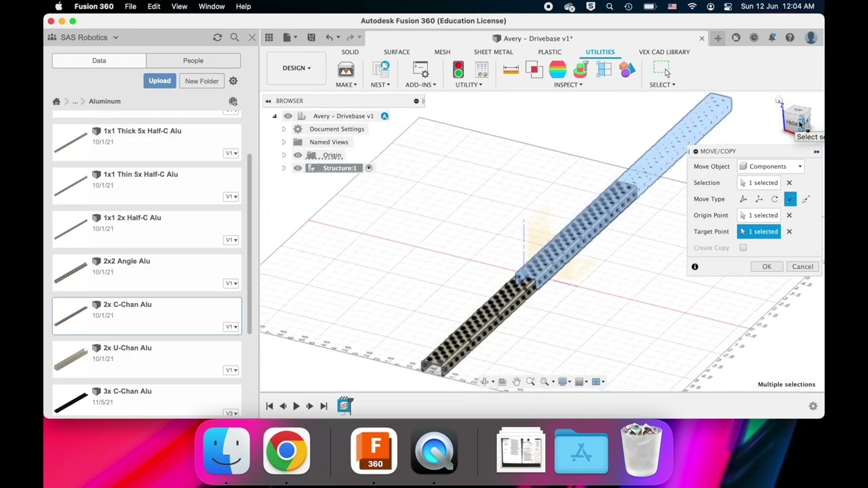868x488 pixels.
Task: Open the VEX CAD LIBRARY tab
Action: click(x=664, y=52)
